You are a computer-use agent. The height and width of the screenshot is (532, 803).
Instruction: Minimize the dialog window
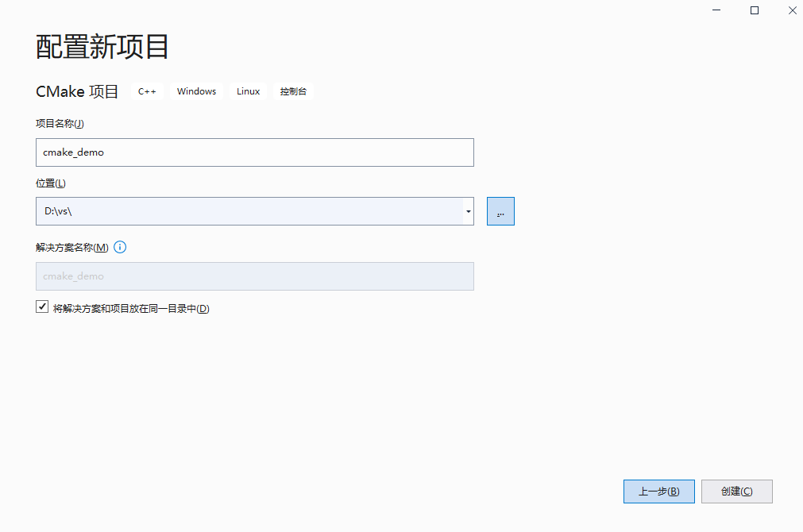point(716,10)
